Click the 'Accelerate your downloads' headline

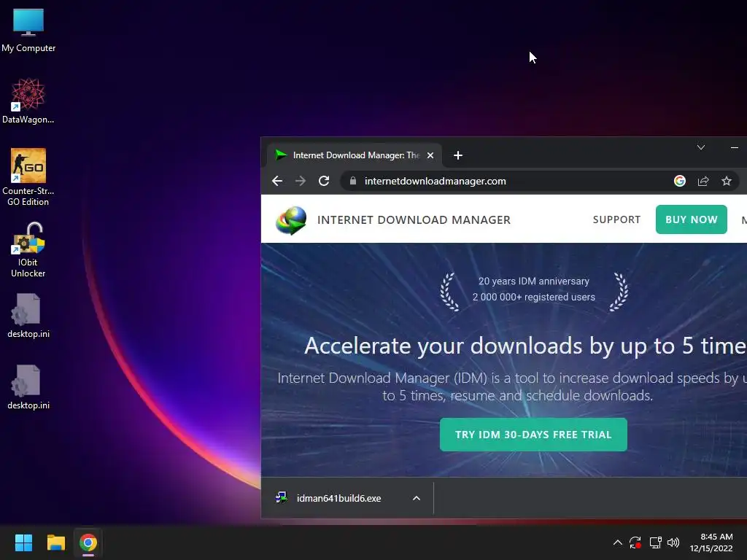tap(525, 346)
